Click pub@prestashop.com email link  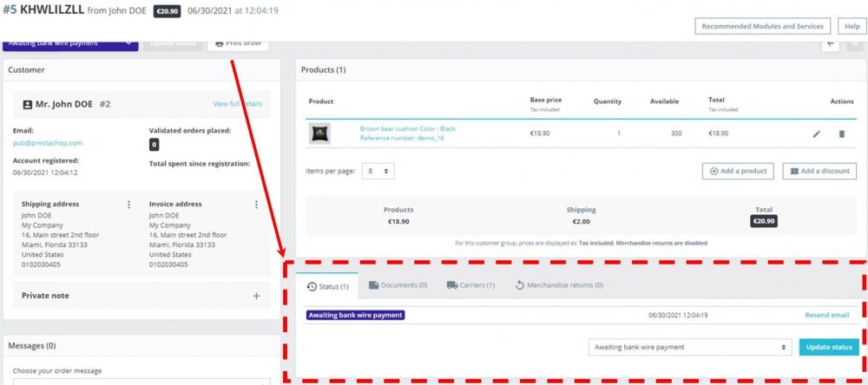pyautogui.click(x=48, y=143)
